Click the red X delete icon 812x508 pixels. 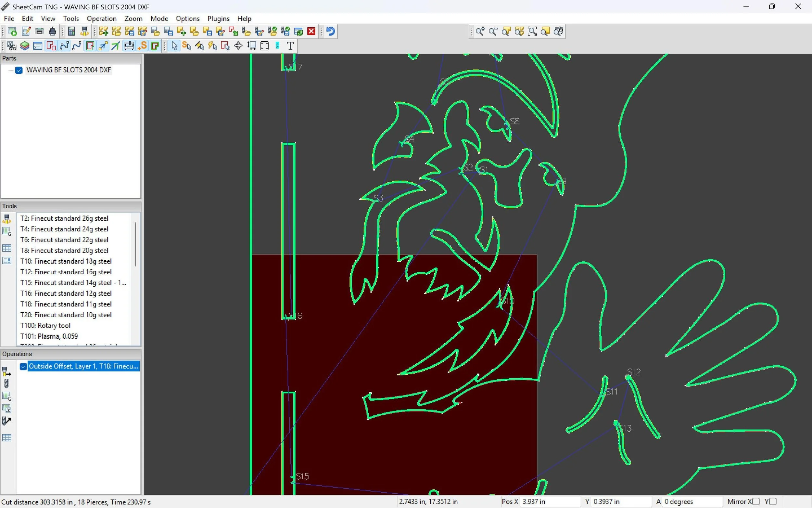coord(311,32)
